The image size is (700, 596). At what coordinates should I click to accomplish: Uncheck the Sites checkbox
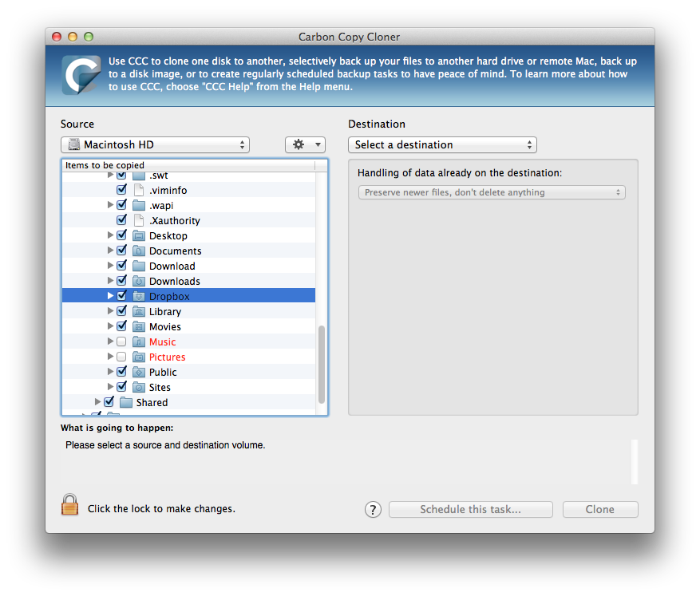coord(121,387)
